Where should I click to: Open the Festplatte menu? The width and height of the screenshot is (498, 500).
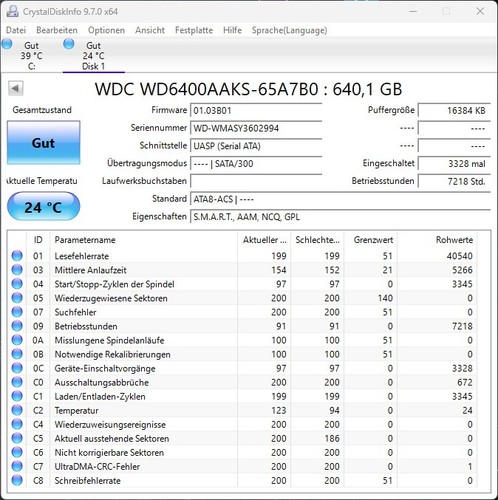tap(194, 30)
